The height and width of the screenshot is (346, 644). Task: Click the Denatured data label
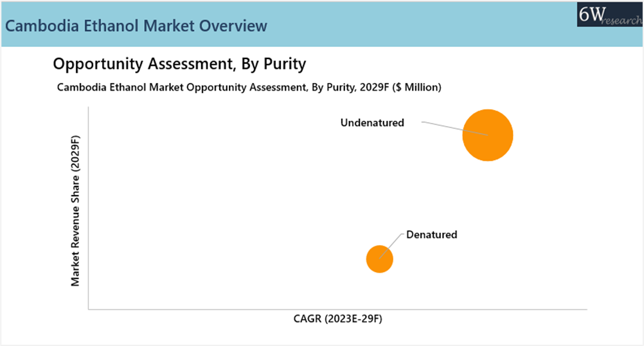click(x=431, y=235)
